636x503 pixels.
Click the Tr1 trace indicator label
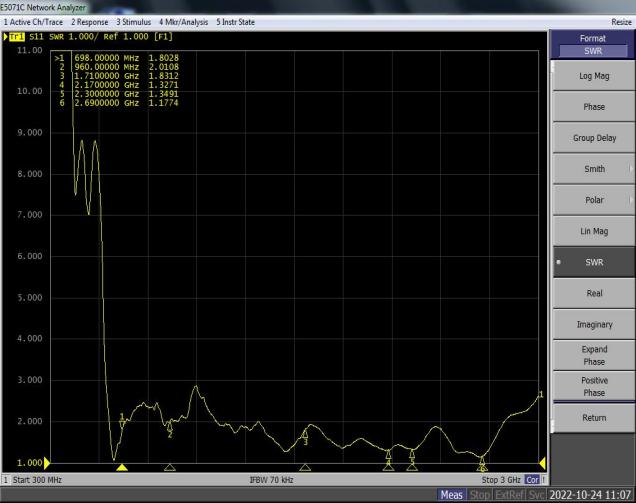(17, 37)
